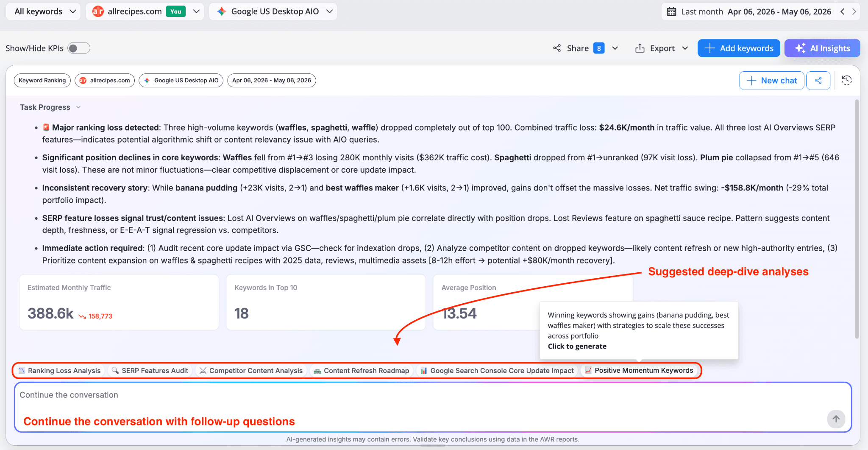Click Add keywords button
Viewport: 868px width, 450px height.
[x=739, y=48]
